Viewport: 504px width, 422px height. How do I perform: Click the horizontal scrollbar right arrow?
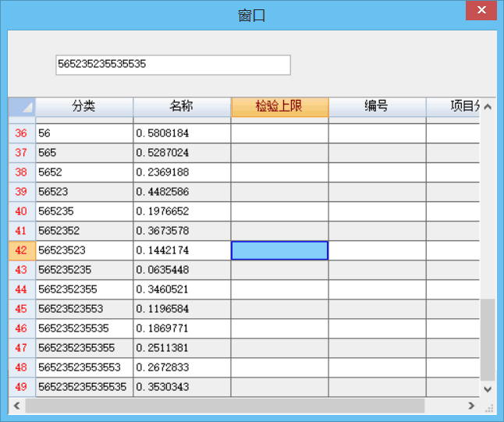tap(470, 406)
